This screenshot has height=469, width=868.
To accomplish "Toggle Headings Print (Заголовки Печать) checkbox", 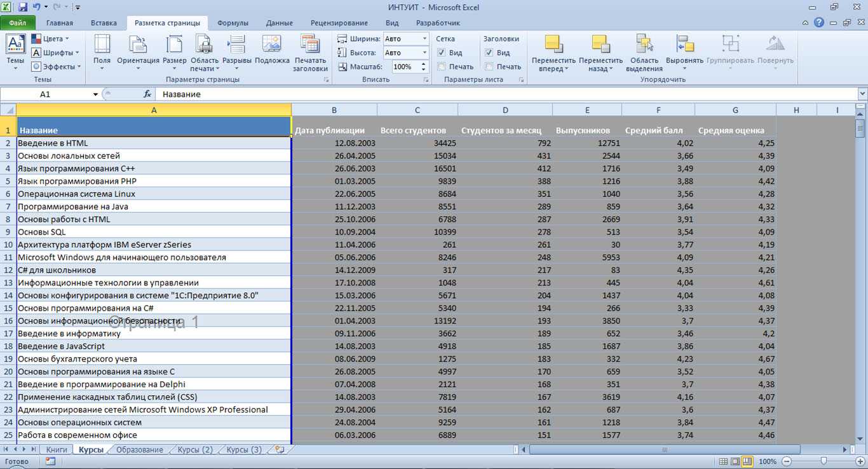I will coord(489,67).
